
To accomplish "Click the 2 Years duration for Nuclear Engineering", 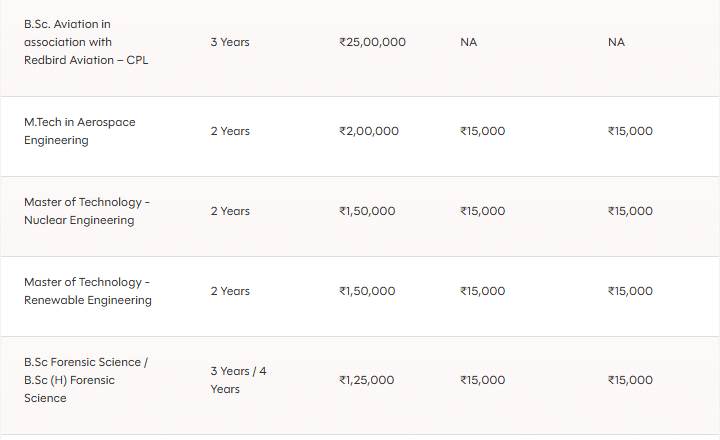I will (x=230, y=211).
